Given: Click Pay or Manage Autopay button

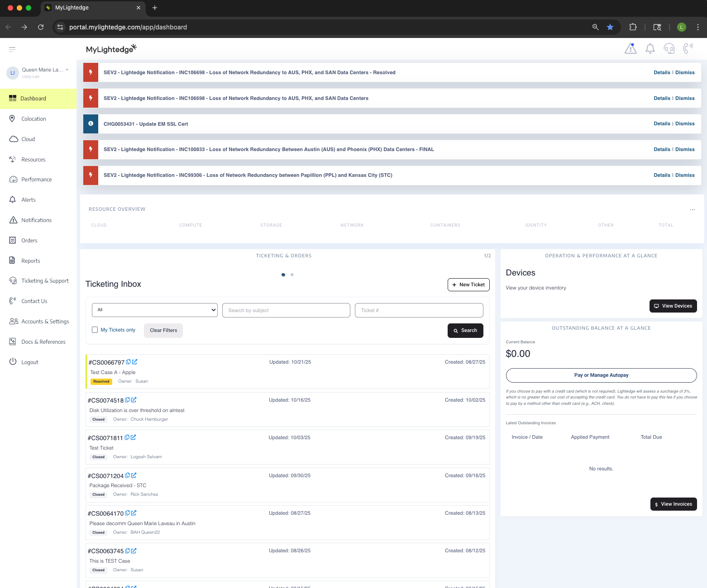Looking at the screenshot, I should coord(601,375).
